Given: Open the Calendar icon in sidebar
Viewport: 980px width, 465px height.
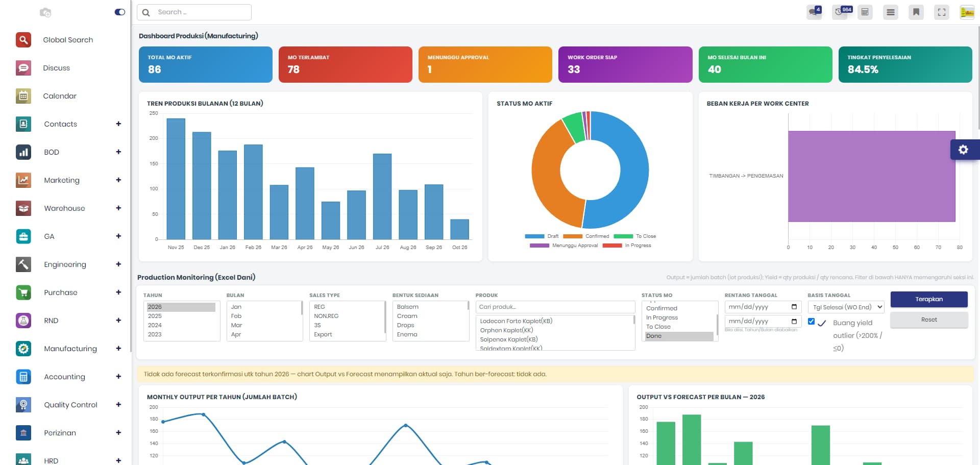Looking at the screenshot, I should 23,96.
